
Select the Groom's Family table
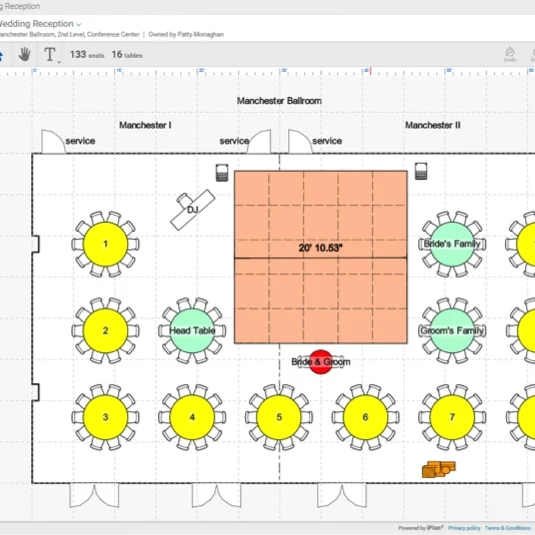click(452, 331)
